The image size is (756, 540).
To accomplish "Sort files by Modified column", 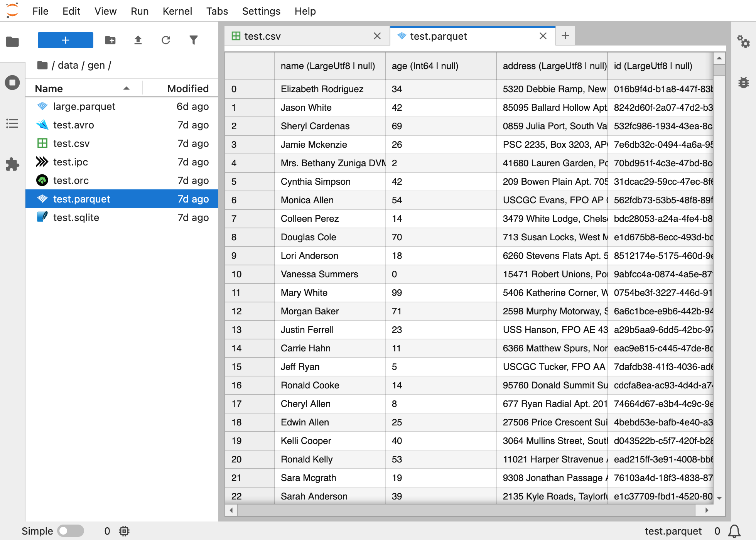I will (x=188, y=88).
